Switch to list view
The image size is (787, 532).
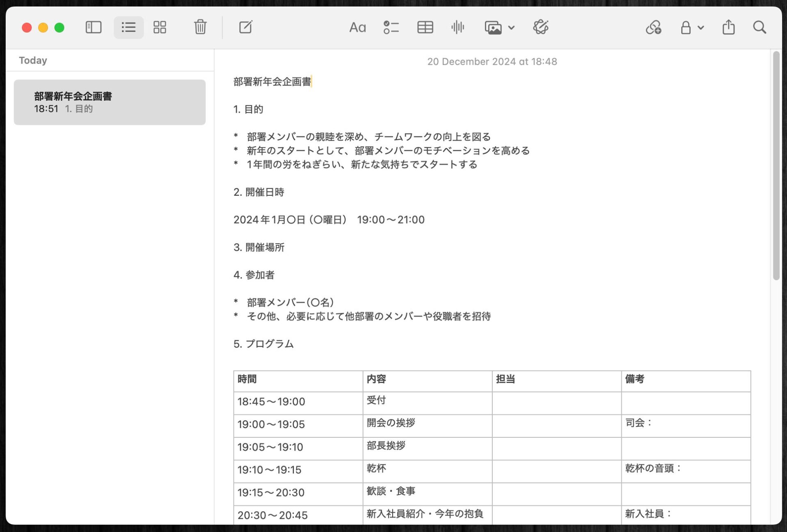coord(128,27)
